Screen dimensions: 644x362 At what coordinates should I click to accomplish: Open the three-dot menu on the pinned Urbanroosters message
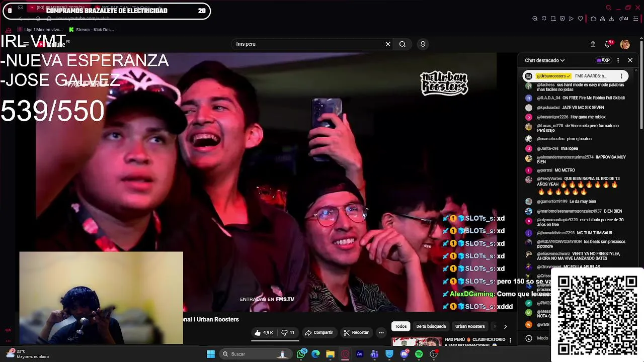tap(621, 76)
